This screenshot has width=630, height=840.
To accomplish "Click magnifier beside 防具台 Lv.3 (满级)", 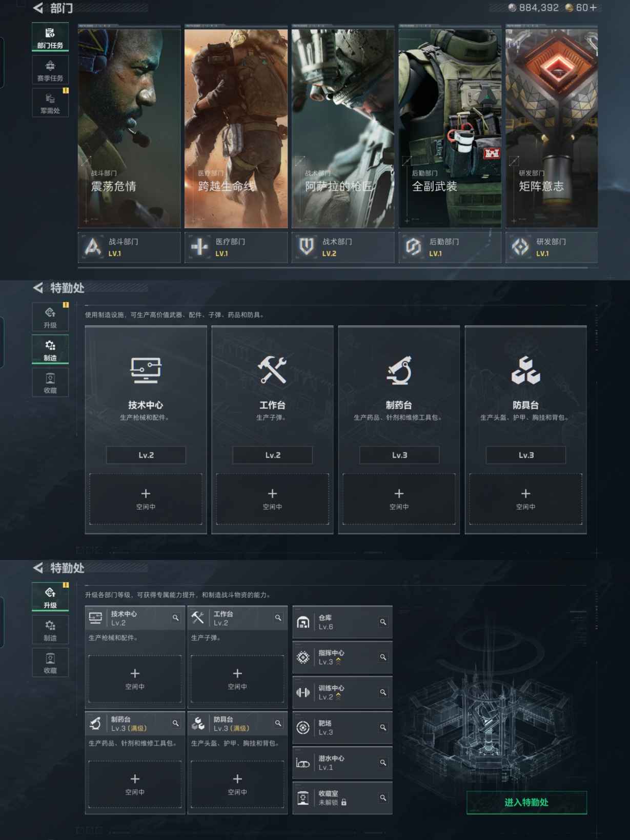I will 278,723.
